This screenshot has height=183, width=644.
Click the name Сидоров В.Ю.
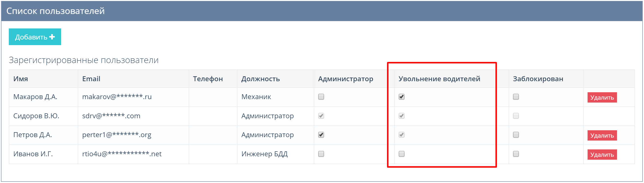(36, 116)
